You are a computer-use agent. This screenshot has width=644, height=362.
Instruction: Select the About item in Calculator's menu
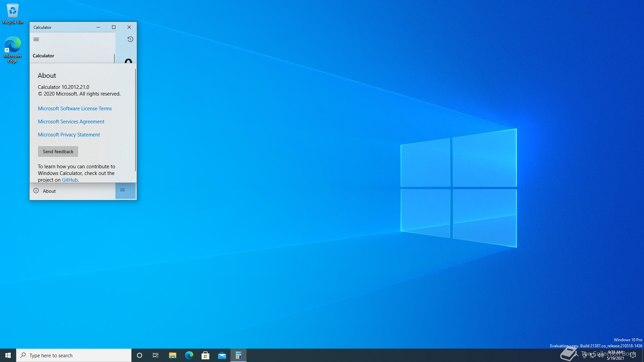point(49,191)
